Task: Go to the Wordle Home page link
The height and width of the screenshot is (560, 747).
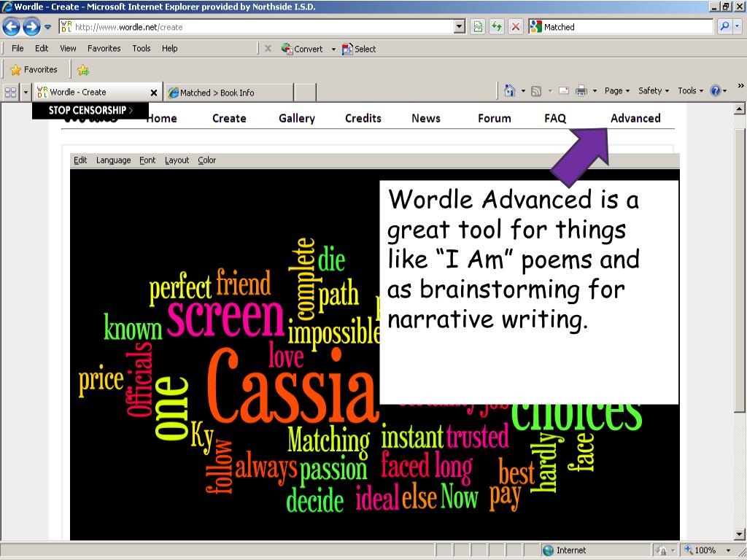Action: click(162, 119)
